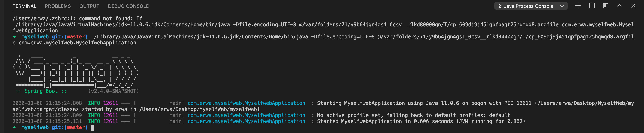
Task: Click the v2.4.0-SNAPSHOT version text
Action: (113, 91)
